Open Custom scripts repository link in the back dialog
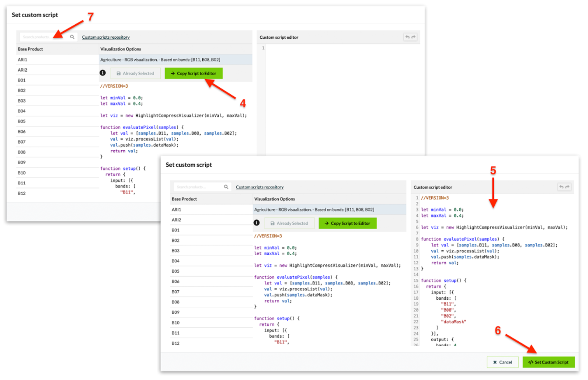Viewport: 588px width, 380px height. [x=106, y=37]
